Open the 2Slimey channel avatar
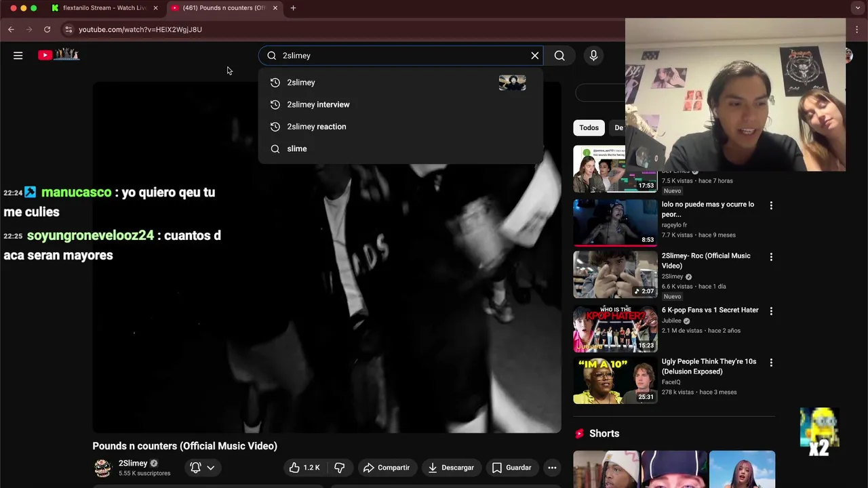 [102, 468]
